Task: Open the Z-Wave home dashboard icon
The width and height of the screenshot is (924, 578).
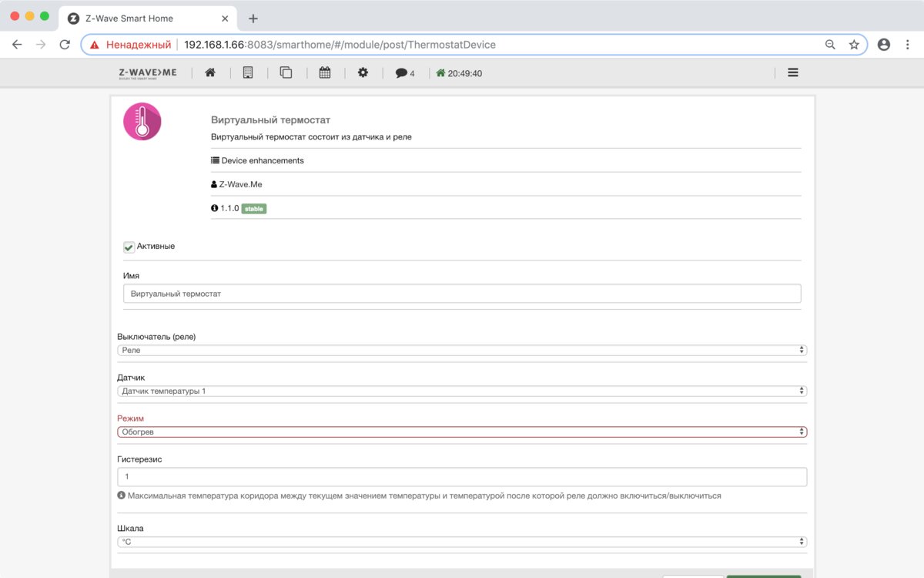Action: (209, 72)
